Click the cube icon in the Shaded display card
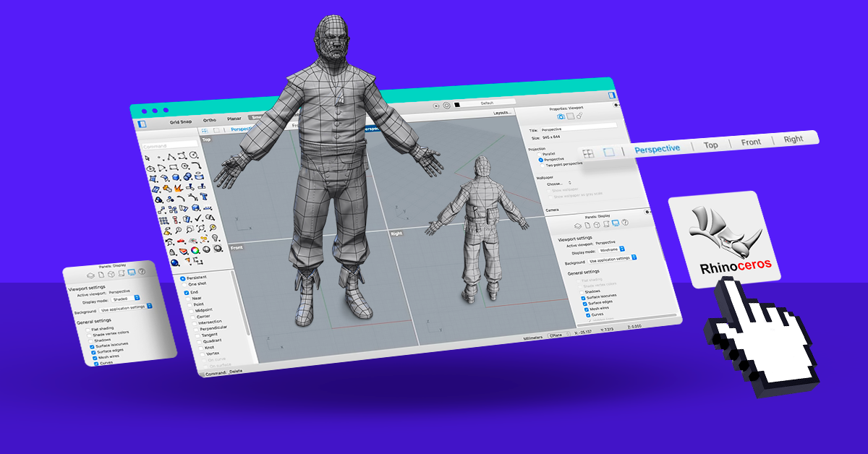Screen dimensions: 868x454 (111, 274)
